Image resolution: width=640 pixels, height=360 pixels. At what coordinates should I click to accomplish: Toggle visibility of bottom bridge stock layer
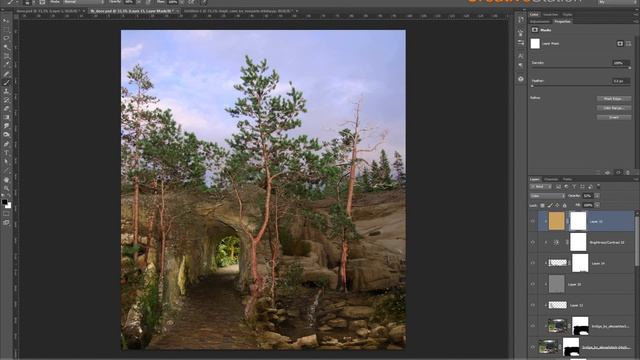tap(533, 347)
